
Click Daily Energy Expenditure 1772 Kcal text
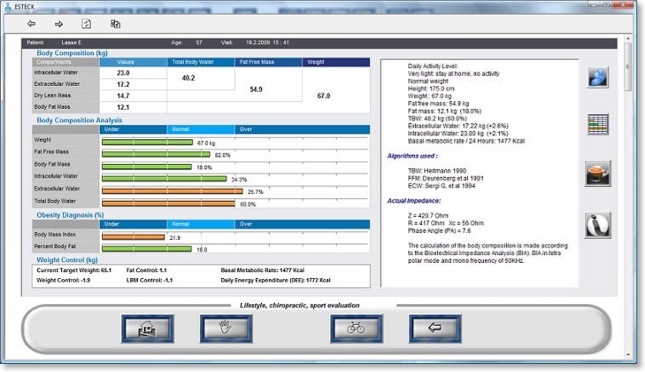click(x=276, y=280)
